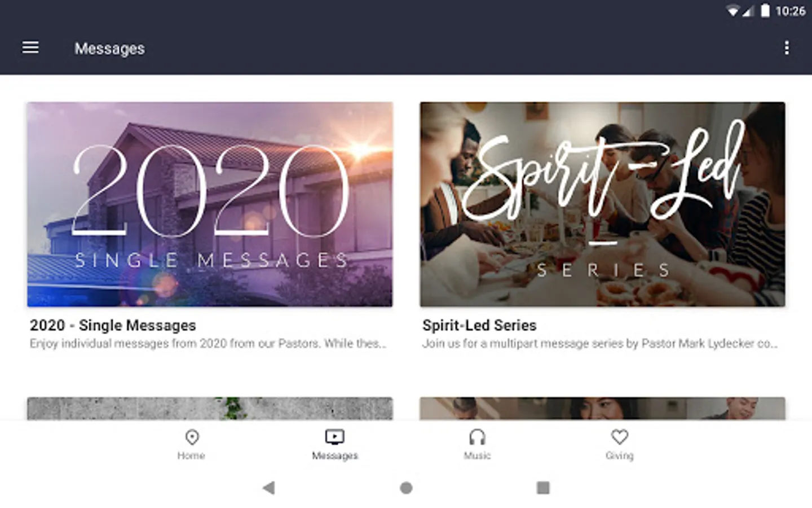This screenshot has height=508, width=812.
Task: Tap the Android recent apps square
Action: 543,488
